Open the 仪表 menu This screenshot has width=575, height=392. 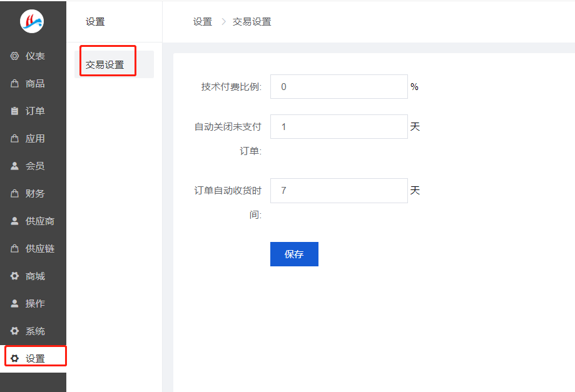tap(33, 56)
